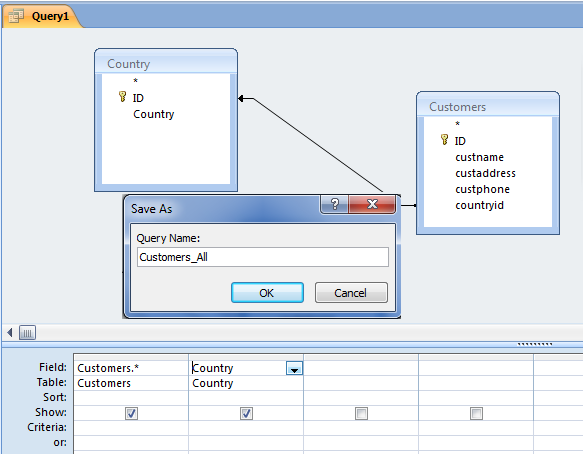Check Show box in third grid column

click(x=361, y=413)
